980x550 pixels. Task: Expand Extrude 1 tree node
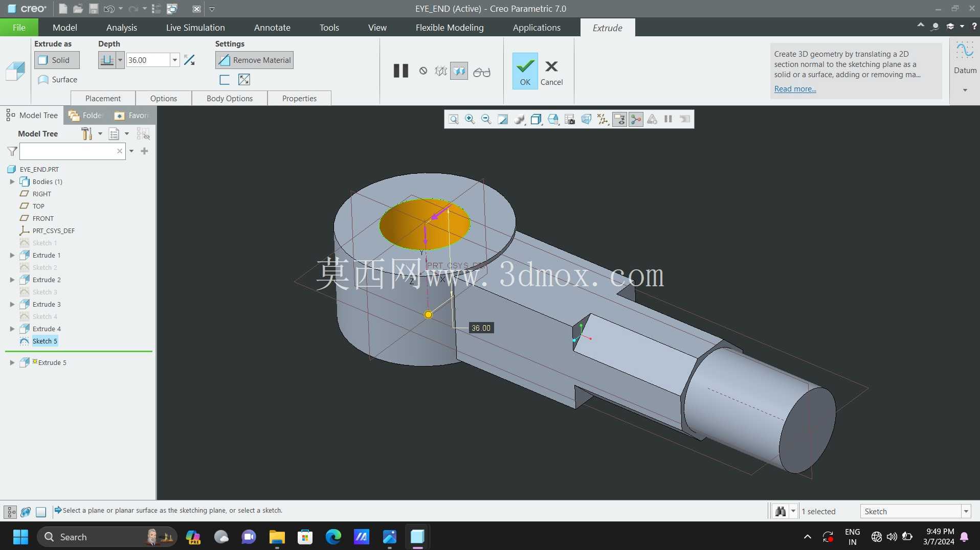pos(12,255)
